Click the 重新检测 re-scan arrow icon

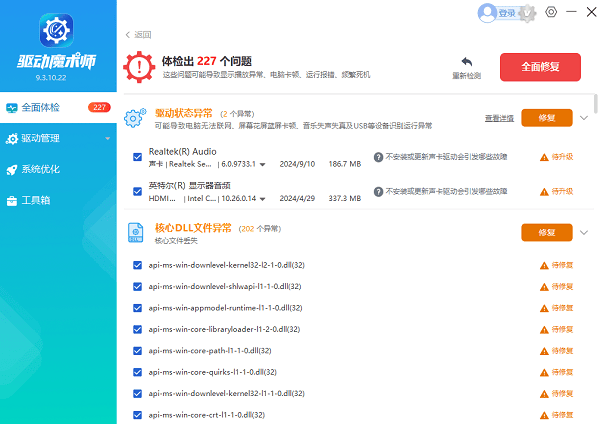click(x=466, y=61)
